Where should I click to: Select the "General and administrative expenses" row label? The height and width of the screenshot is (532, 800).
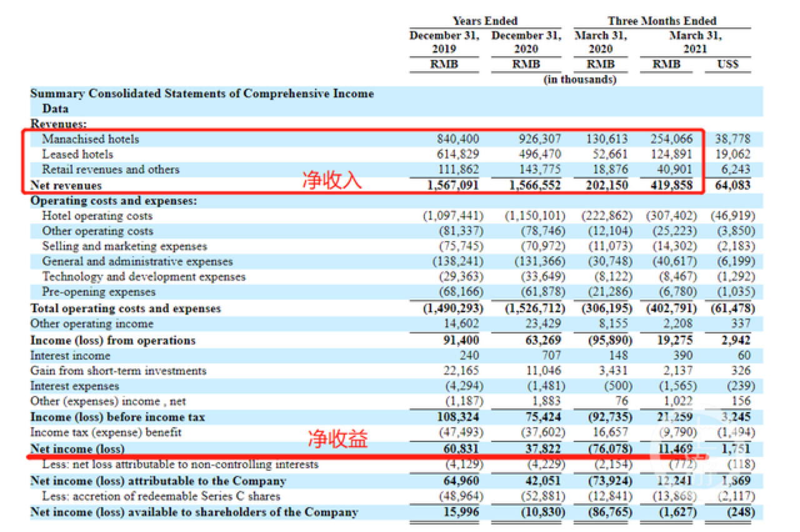(x=137, y=261)
